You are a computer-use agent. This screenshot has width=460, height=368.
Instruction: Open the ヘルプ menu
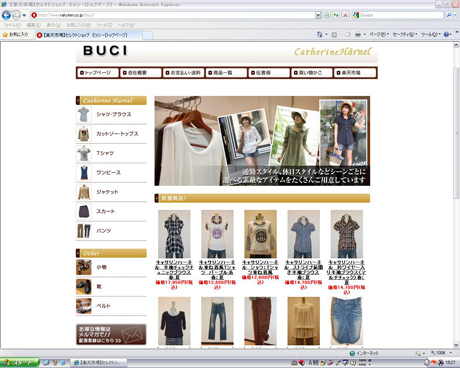tap(126, 25)
